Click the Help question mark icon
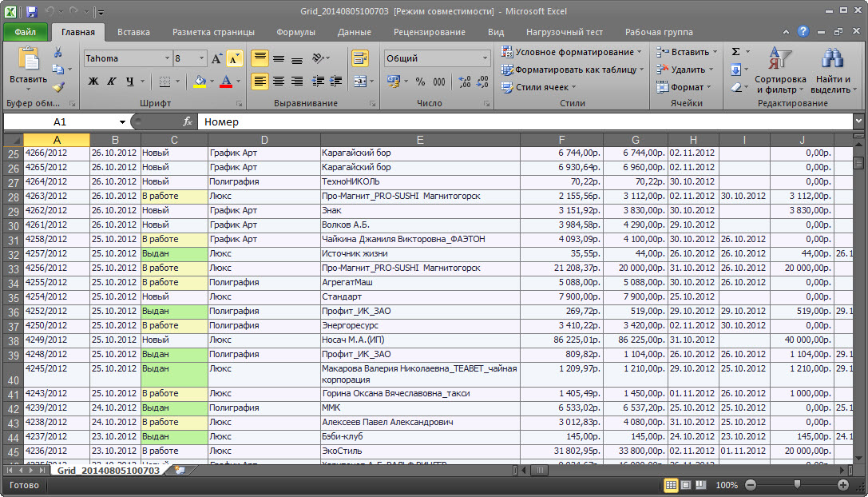This screenshot has width=868, height=497. 803,32
